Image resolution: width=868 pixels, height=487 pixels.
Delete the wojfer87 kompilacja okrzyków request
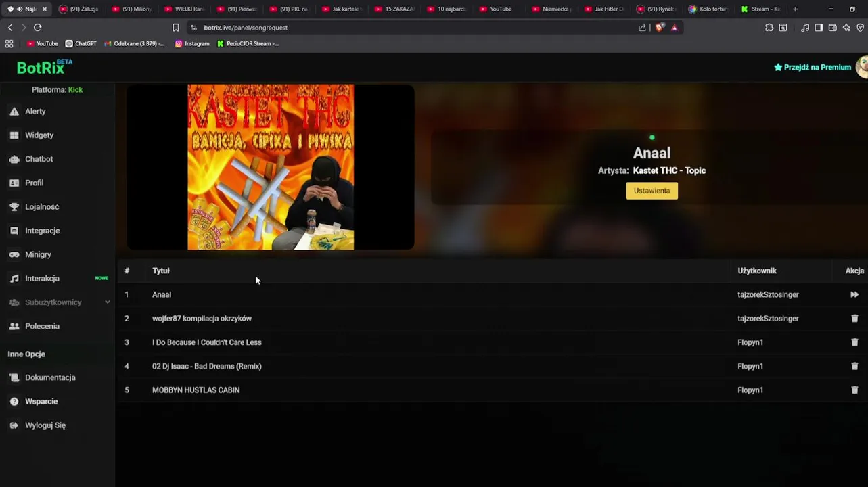point(854,319)
